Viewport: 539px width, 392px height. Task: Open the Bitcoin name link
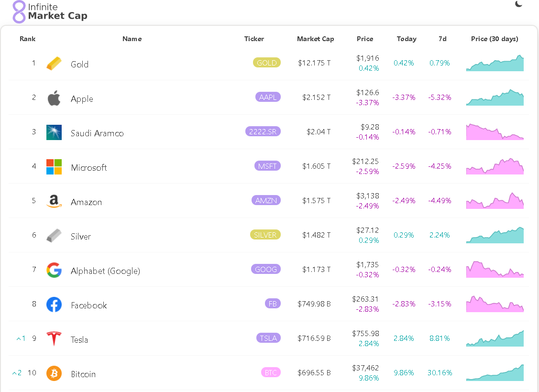(83, 374)
